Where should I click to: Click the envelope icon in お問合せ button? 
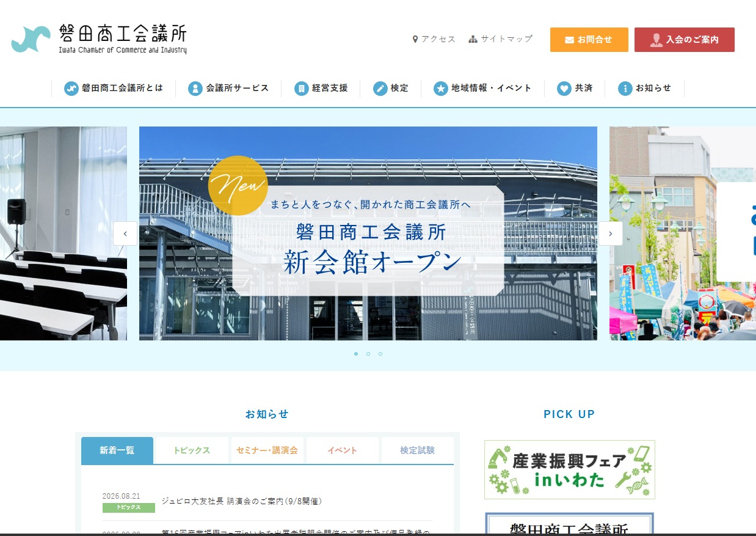[x=569, y=40]
